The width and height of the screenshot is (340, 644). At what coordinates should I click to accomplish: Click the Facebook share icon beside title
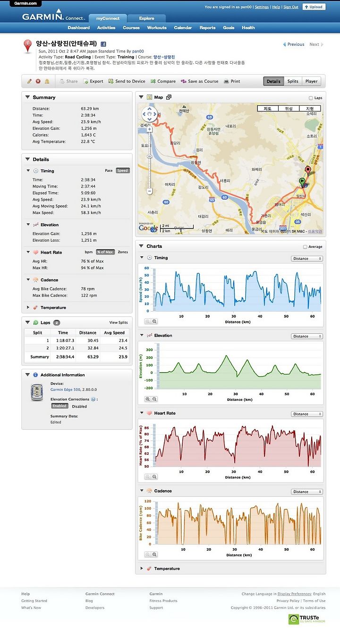(x=103, y=44)
